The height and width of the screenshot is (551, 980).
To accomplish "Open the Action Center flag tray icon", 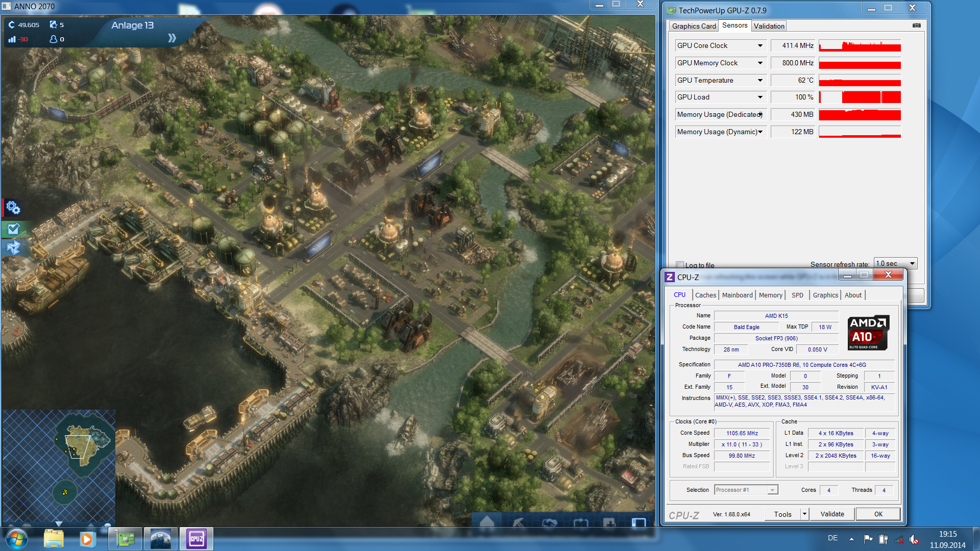I will point(868,539).
